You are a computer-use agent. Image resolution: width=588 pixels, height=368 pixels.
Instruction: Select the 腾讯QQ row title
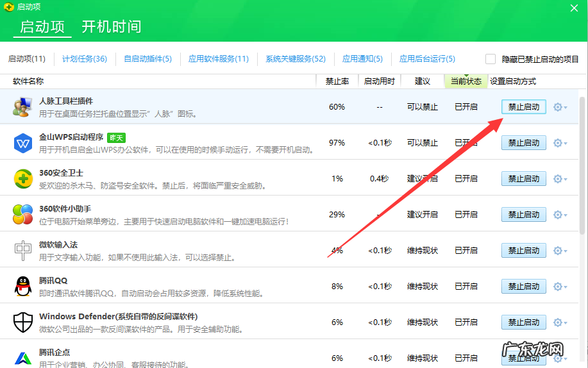point(53,281)
